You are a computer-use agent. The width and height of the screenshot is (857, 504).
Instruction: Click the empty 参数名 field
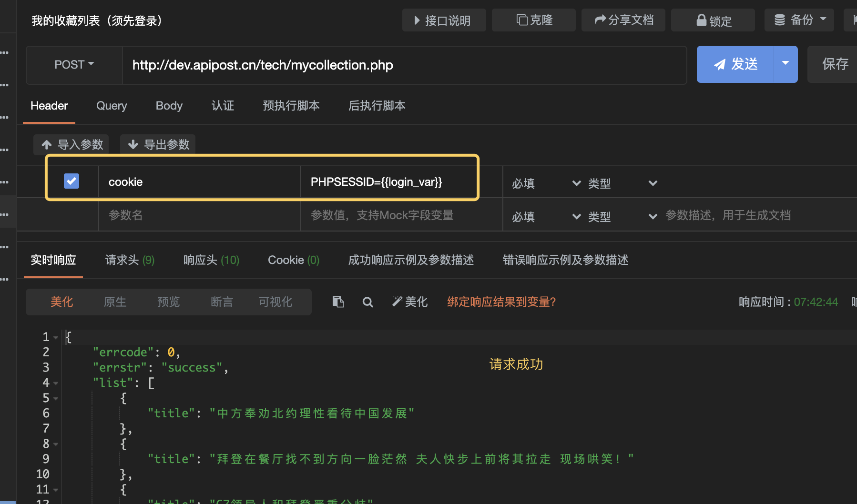tap(199, 215)
